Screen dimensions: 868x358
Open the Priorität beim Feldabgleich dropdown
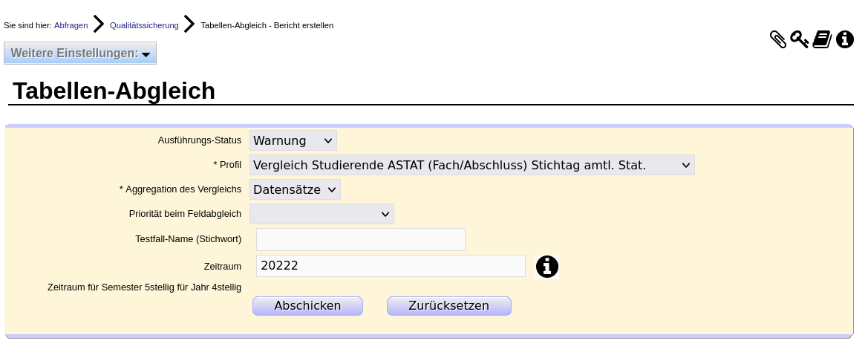[x=322, y=214]
